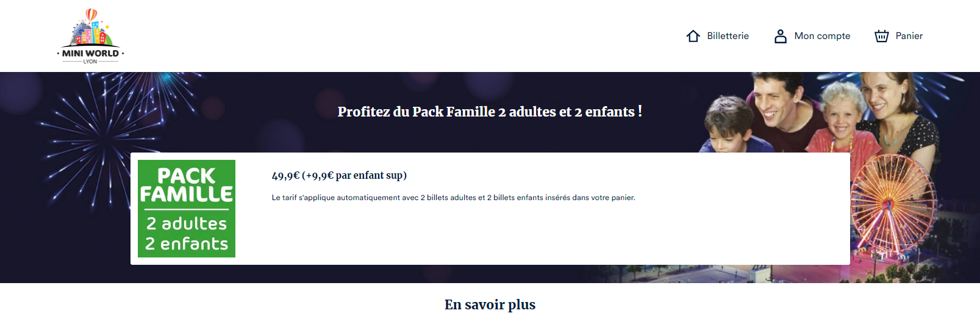Screen dimensions: 980x313
Task: Click the 'LYON' label in logo
Action: [90, 62]
